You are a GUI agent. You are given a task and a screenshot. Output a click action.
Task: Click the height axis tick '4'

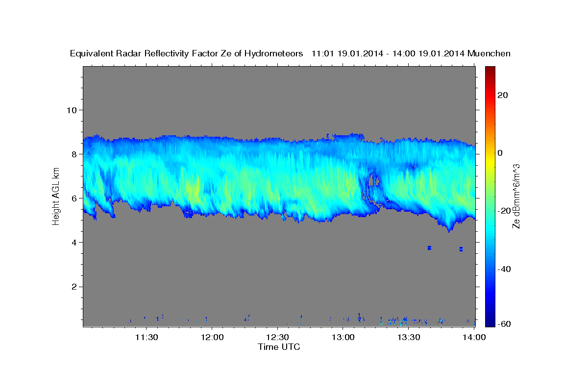click(x=74, y=242)
